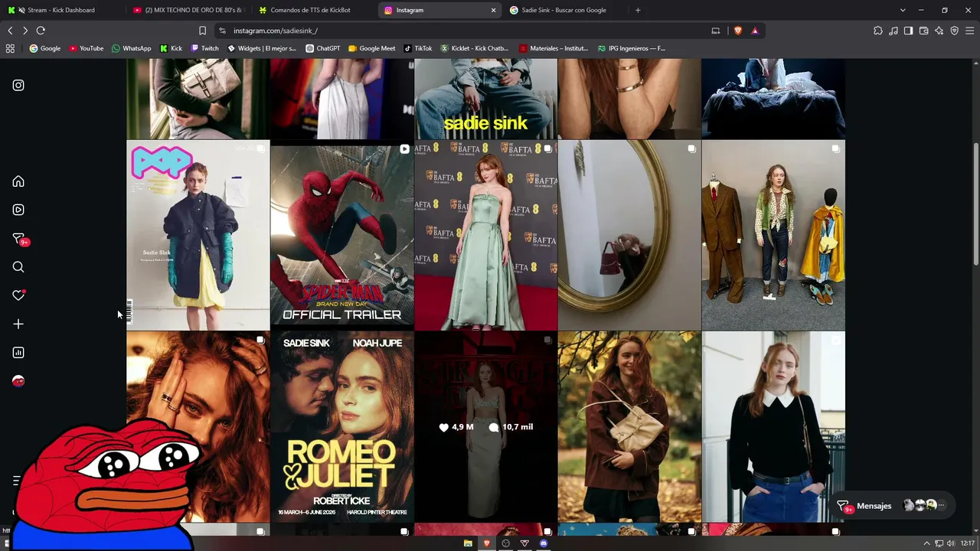Toggle the browser sidebar panel
The height and width of the screenshot is (551, 980).
908,31
